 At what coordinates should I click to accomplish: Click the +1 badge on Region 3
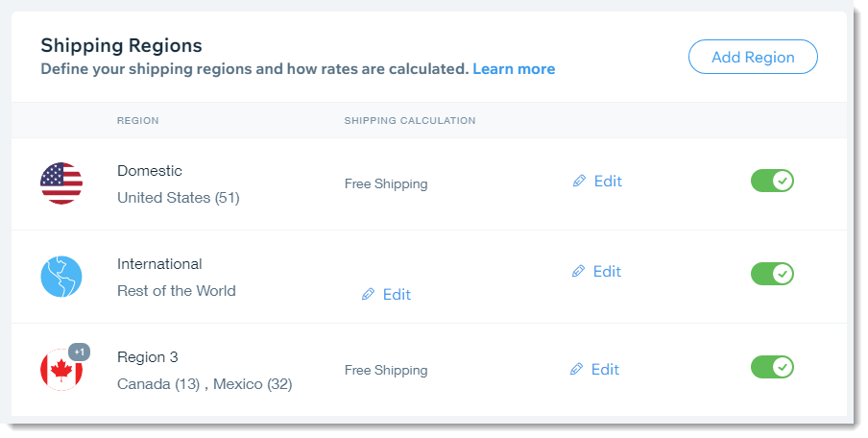pyautogui.click(x=80, y=353)
